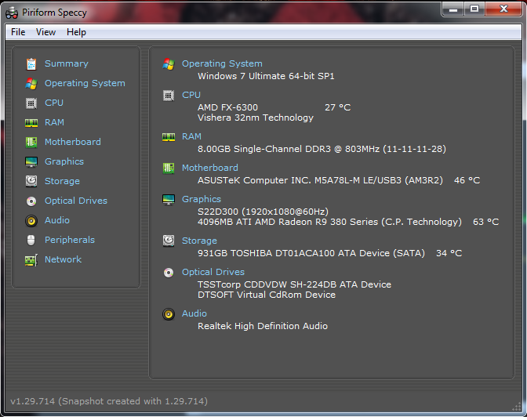Click the Graphics monitor icon in sidebar
Viewport: 527px width, 420px height.
click(31, 162)
